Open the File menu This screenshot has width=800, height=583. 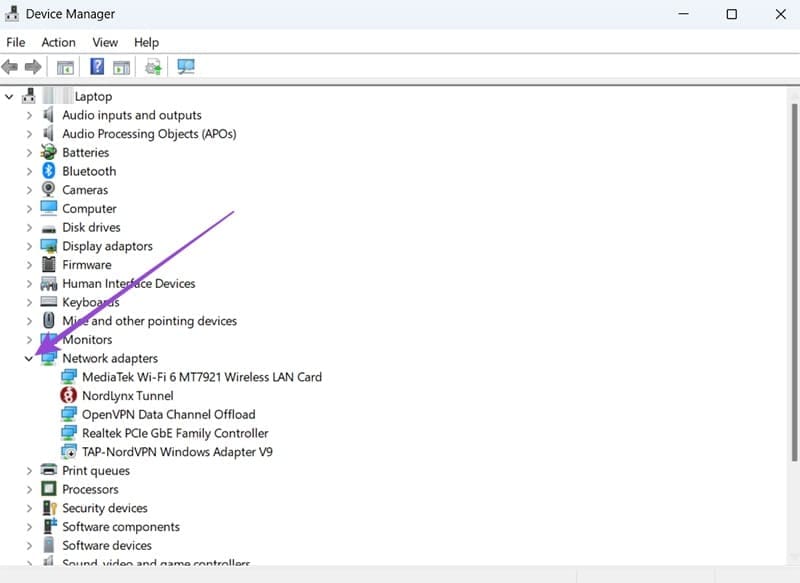coord(16,42)
